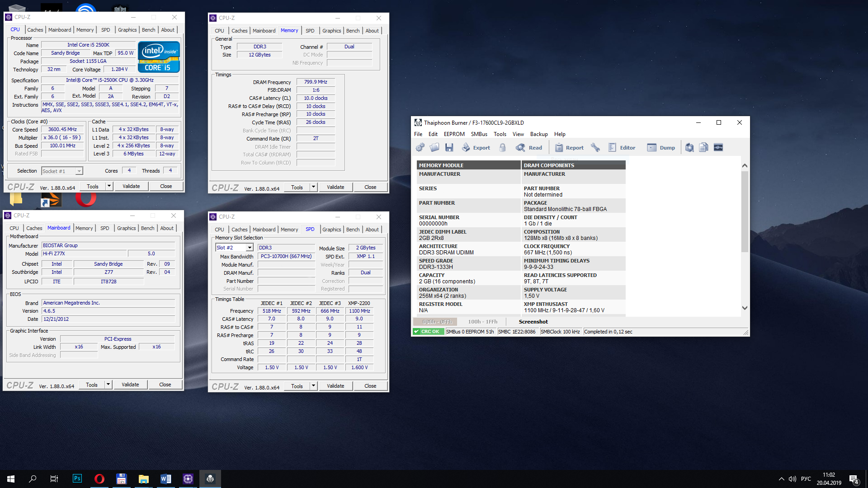Switch to Bench tab in SPD CPU-Z window

coord(353,230)
